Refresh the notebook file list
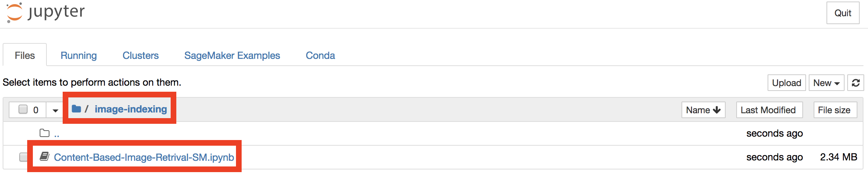Image resolution: width=868 pixels, height=174 pixels. [x=856, y=83]
